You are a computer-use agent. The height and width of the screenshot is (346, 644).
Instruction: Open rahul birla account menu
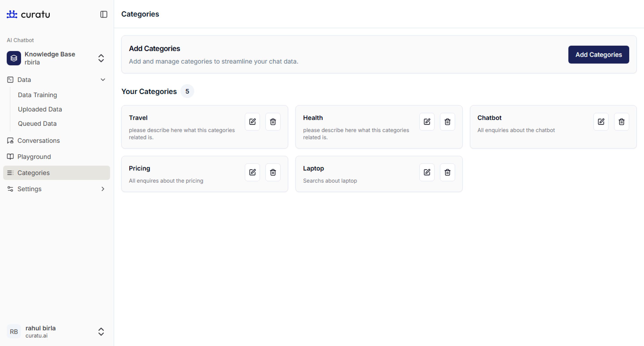point(101,332)
